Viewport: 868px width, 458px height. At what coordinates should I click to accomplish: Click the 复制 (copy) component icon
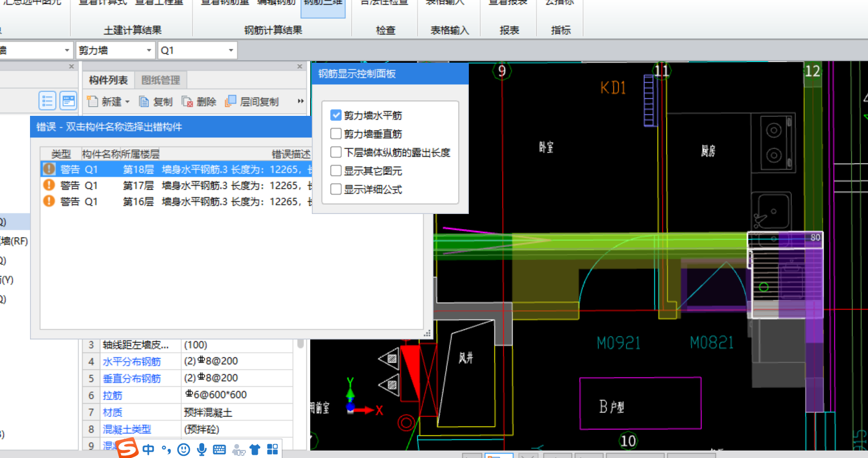pyautogui.click(x=144, y=101)
